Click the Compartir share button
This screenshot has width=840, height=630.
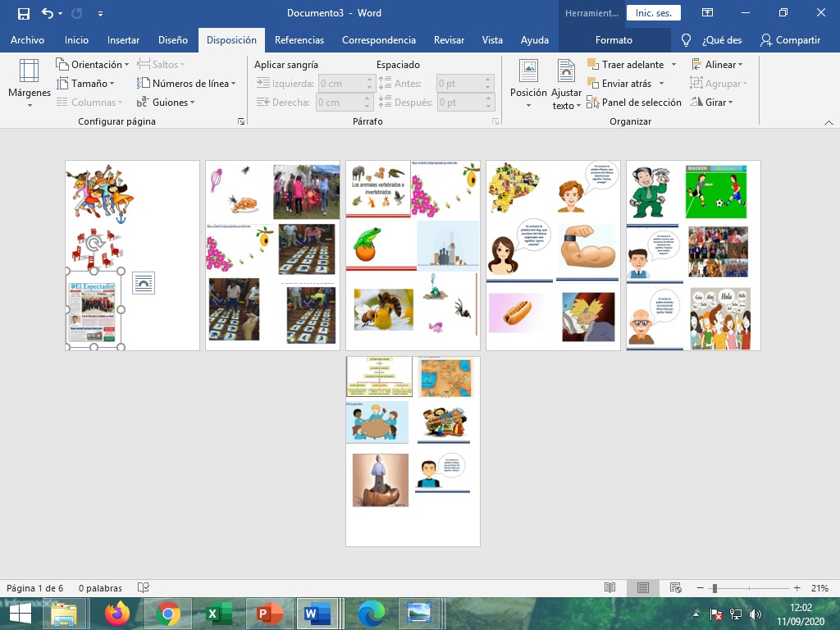790,40
